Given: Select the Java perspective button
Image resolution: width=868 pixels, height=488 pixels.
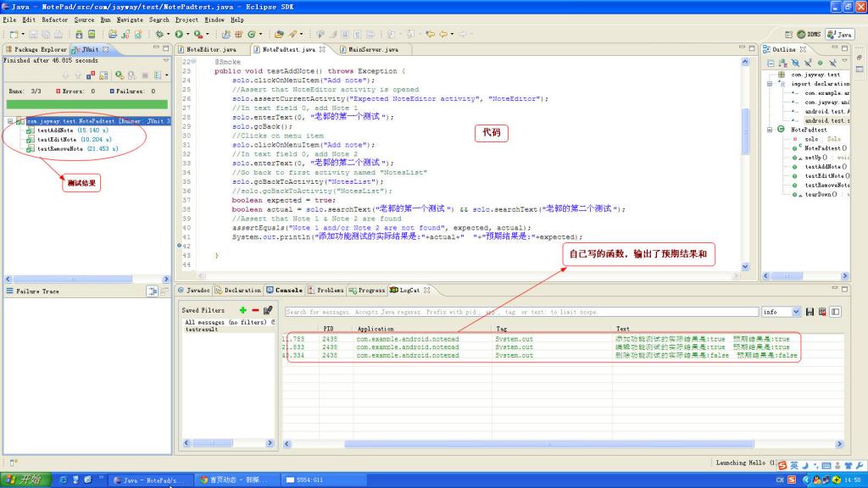Looking at the screenshot, I should pyautogui.click(x=840, y=34).
